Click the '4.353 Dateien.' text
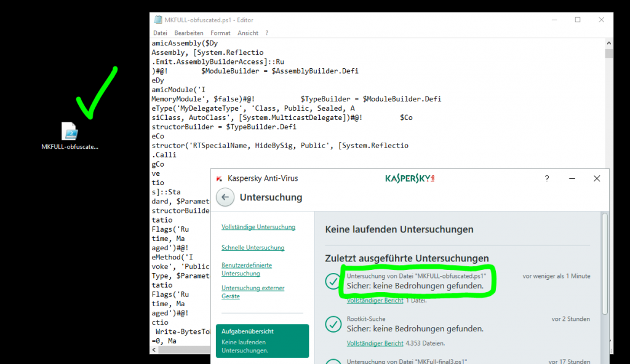This screenshot has width=630, height=364. pyautogui.click(x=425, y=343)
